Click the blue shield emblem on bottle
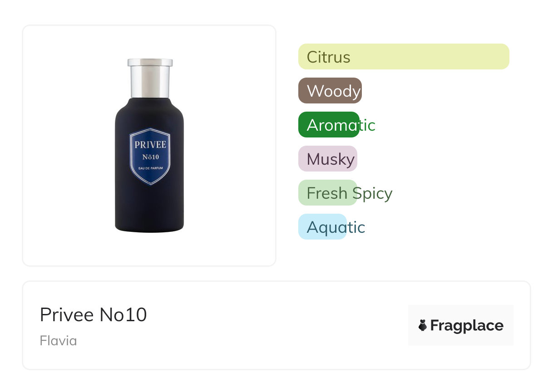Screen dimensions: 553x392 click(149, 157)
